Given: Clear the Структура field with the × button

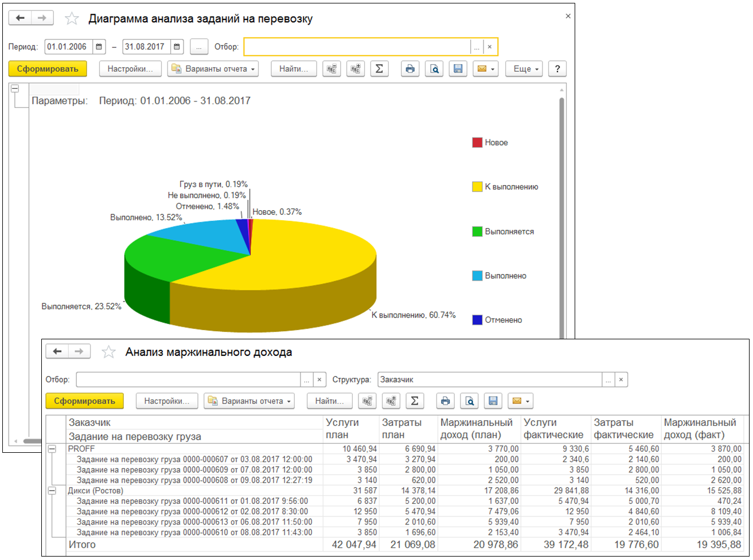Looking at the screenshot, I should pos(621,379).
